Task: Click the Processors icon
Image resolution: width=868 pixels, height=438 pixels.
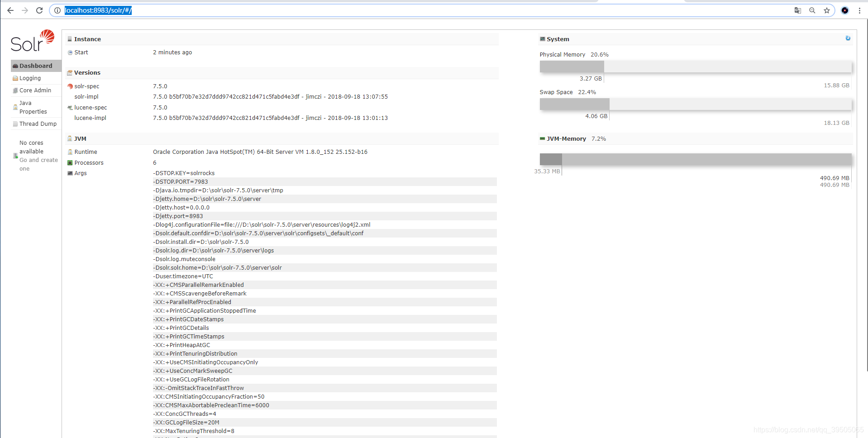Action: 70,163
